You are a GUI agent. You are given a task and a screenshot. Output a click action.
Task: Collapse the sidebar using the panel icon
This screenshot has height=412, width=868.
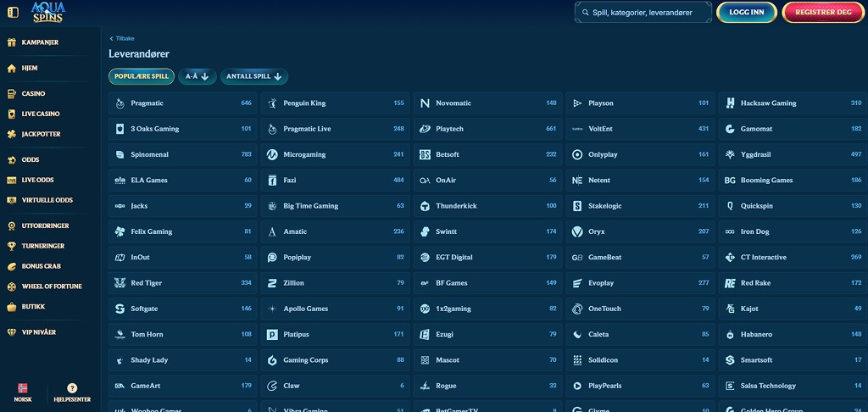click(13, 12)
